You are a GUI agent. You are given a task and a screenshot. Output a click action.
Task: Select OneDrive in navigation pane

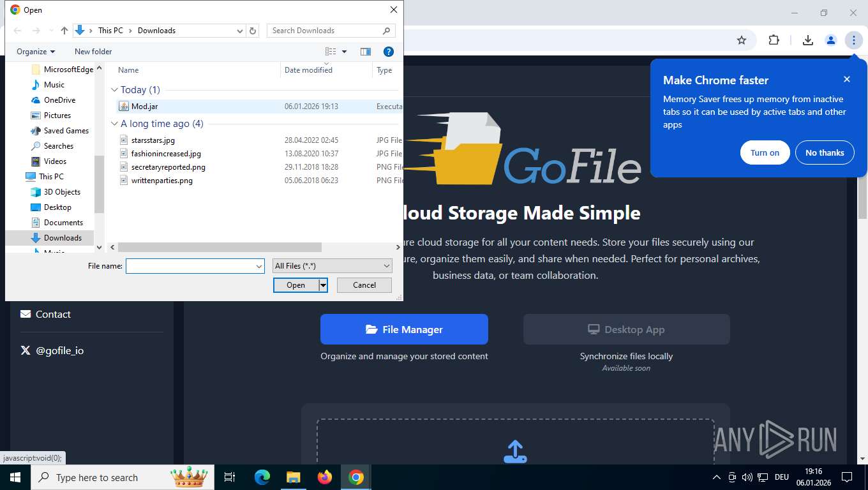point(59,100)
